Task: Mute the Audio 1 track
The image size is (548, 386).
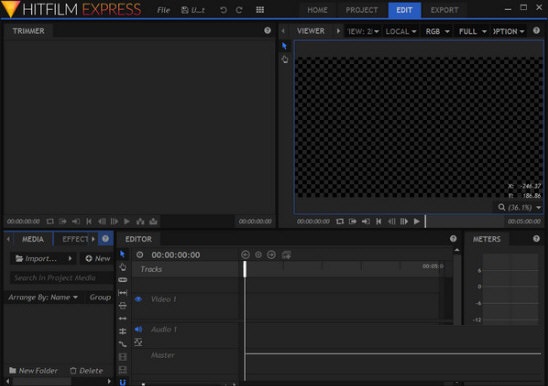Action: [138, 329]
